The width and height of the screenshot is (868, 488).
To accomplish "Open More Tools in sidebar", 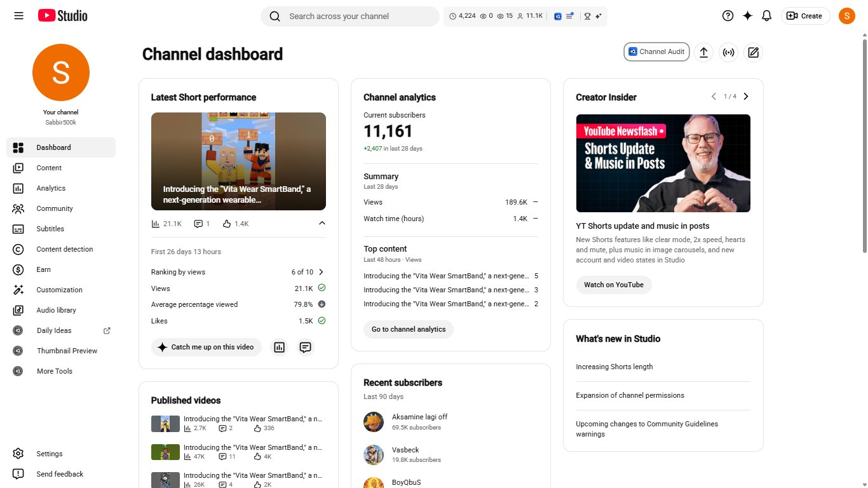I will point(61,371).
